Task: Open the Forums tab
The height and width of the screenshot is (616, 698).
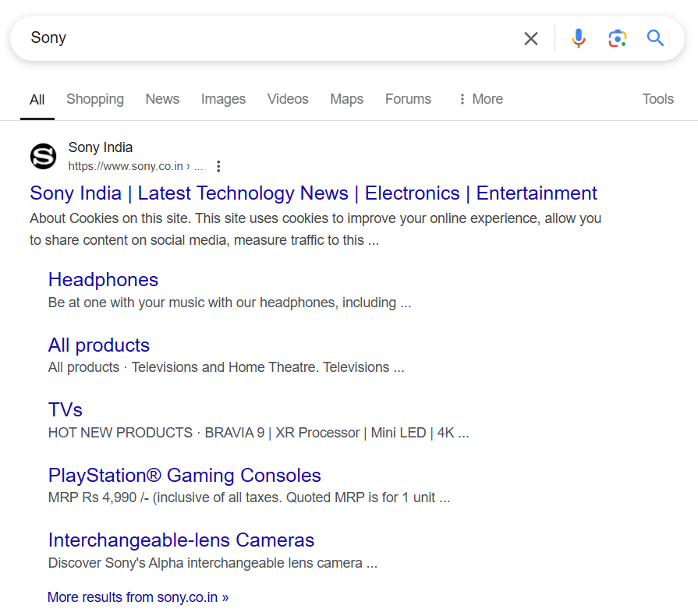Action: [x=408, y=99]
